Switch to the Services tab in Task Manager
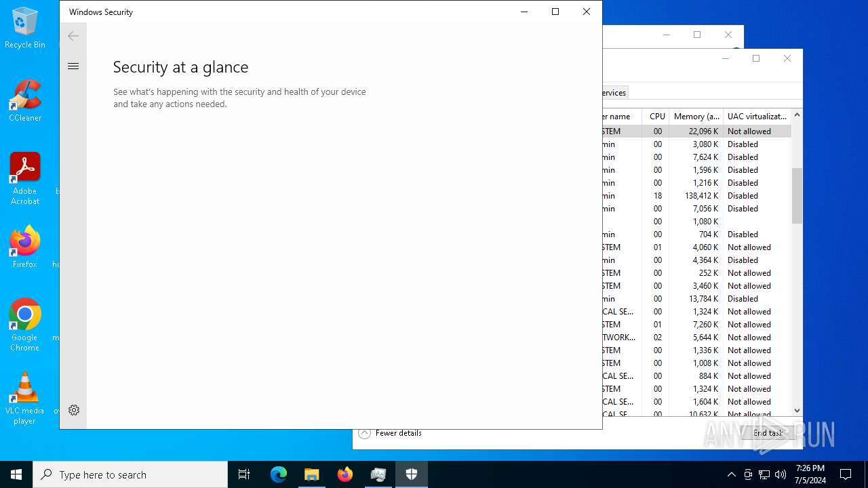The width and height of the screenshot is (868, 488). 614,92
